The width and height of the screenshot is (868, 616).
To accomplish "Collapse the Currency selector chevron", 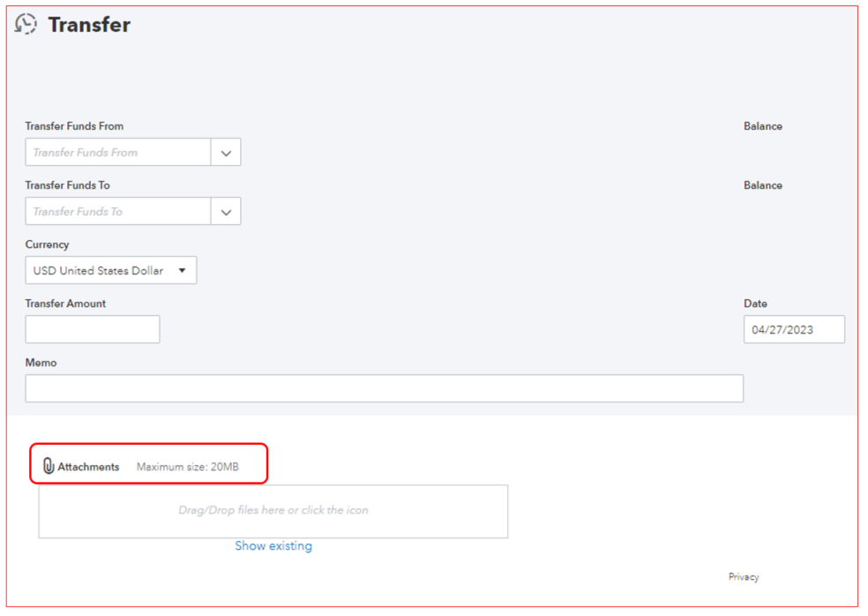I will (183, 270).
